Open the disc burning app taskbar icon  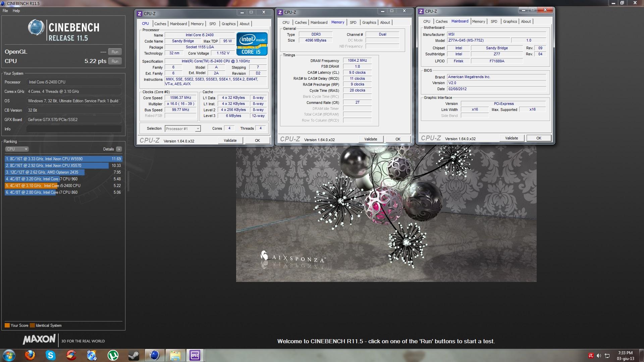(92, 355)
